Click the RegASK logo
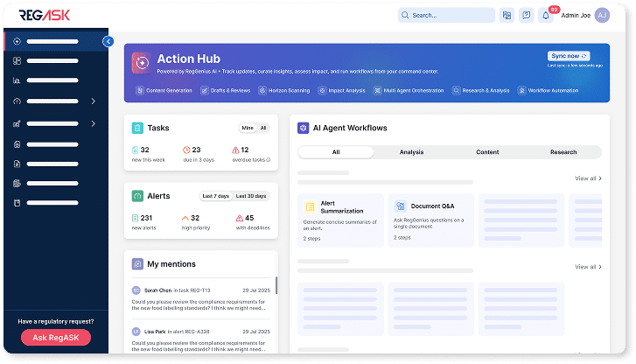 point(45,15)
